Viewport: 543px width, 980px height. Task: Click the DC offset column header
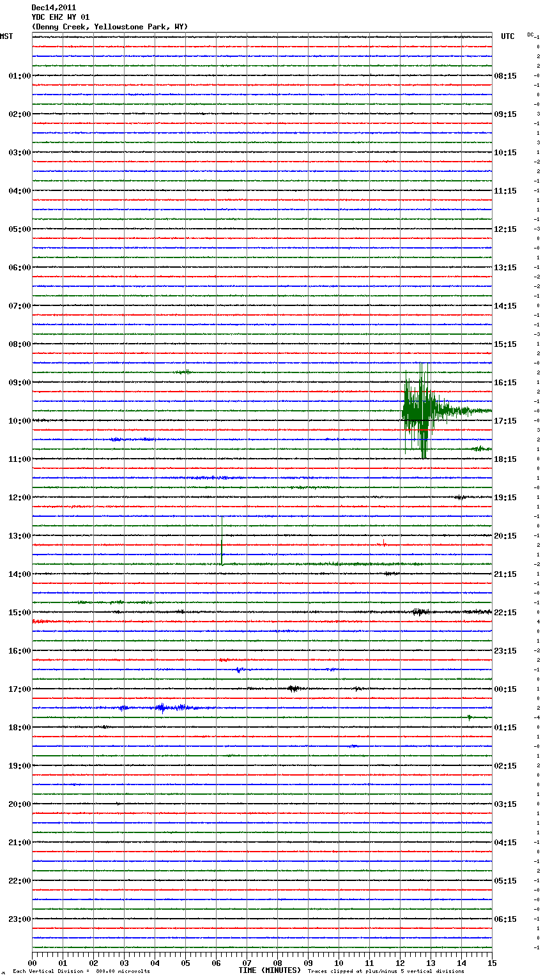[530, 34]
